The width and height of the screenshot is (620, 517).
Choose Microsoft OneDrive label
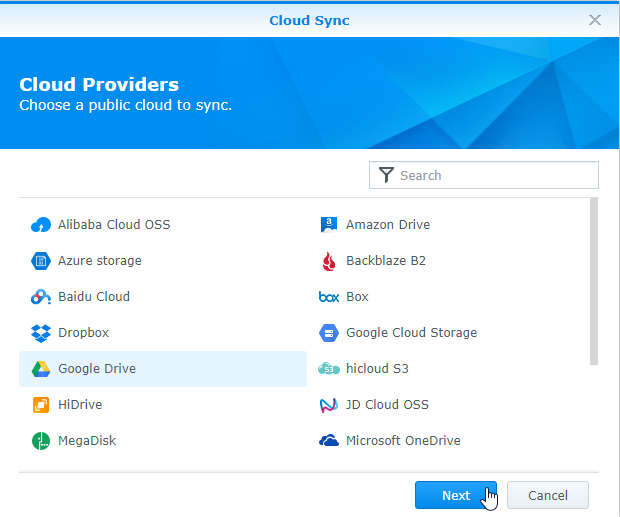click(x=403, y=441)
